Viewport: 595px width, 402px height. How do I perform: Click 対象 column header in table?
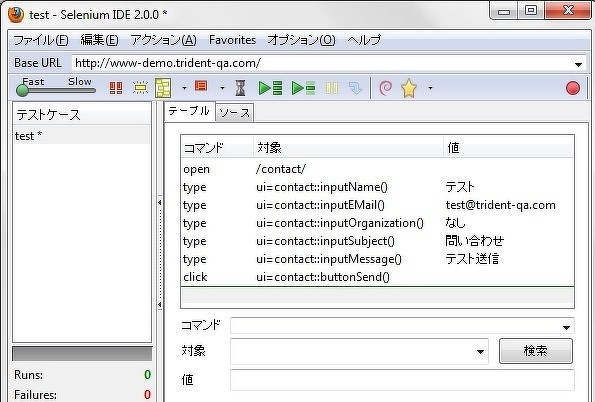click(x=348, y=148)
